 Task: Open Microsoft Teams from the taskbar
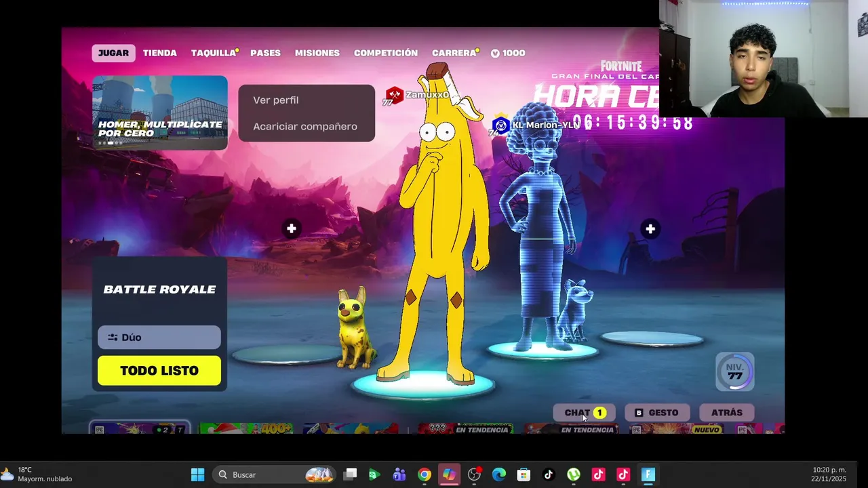click(399, 474)
